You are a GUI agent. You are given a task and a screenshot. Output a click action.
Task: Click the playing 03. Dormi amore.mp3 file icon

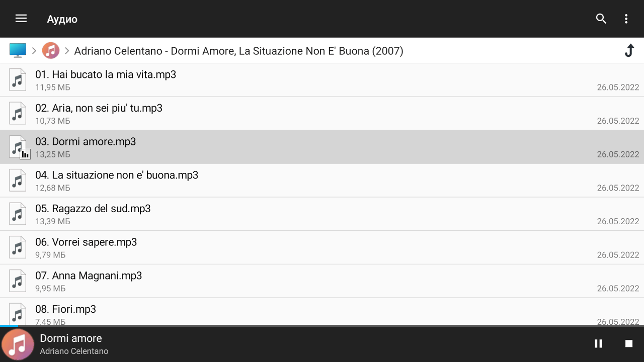click(19, 147)
